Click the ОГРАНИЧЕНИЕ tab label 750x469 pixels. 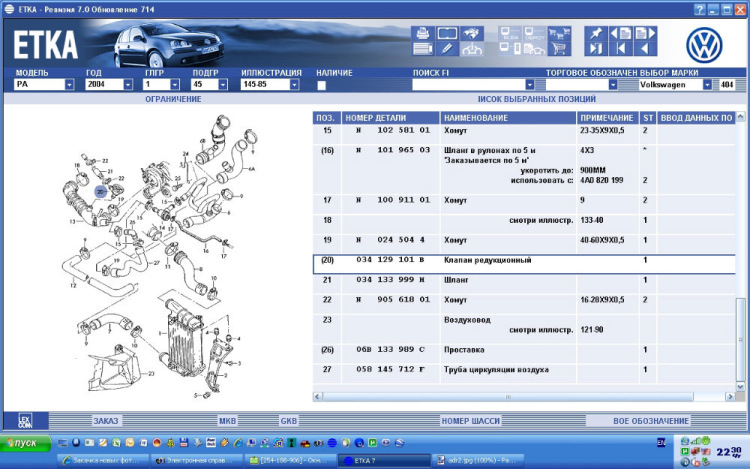tap(173, 99)
